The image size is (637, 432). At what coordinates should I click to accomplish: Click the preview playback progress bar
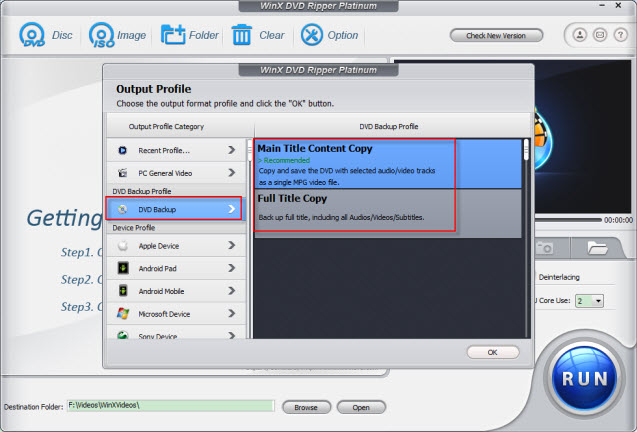click(568, 220)
